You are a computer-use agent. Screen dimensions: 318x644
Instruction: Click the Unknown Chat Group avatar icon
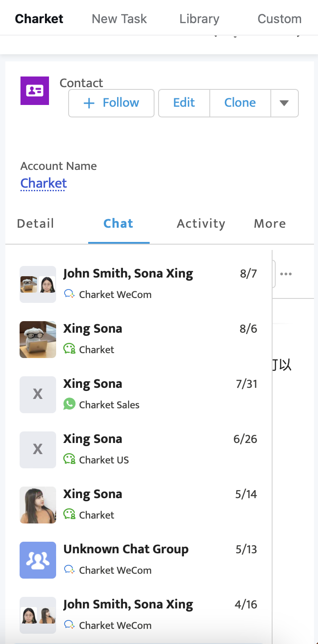pos(38,560)
